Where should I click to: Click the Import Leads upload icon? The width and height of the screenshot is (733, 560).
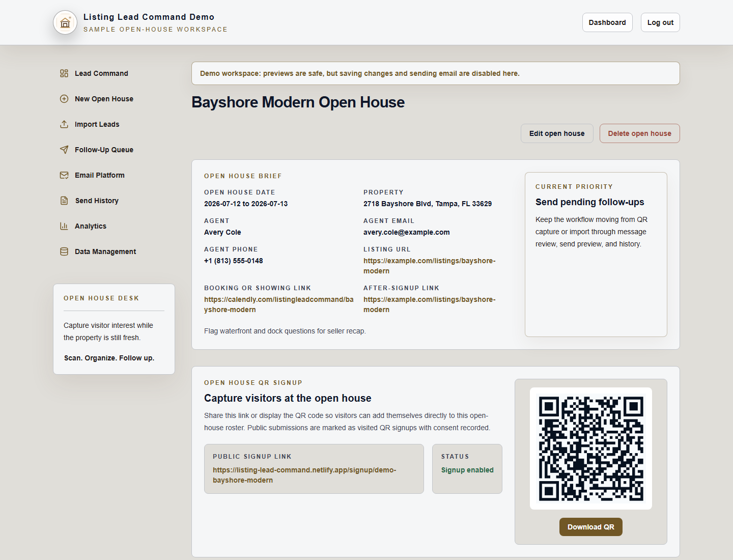tap(64, 124)
